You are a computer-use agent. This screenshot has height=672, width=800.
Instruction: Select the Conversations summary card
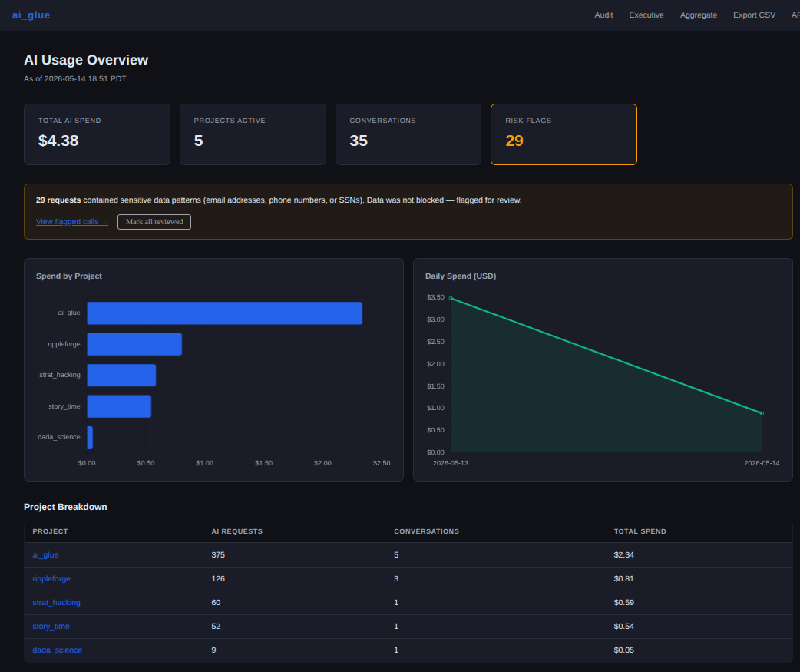[408, 134]
